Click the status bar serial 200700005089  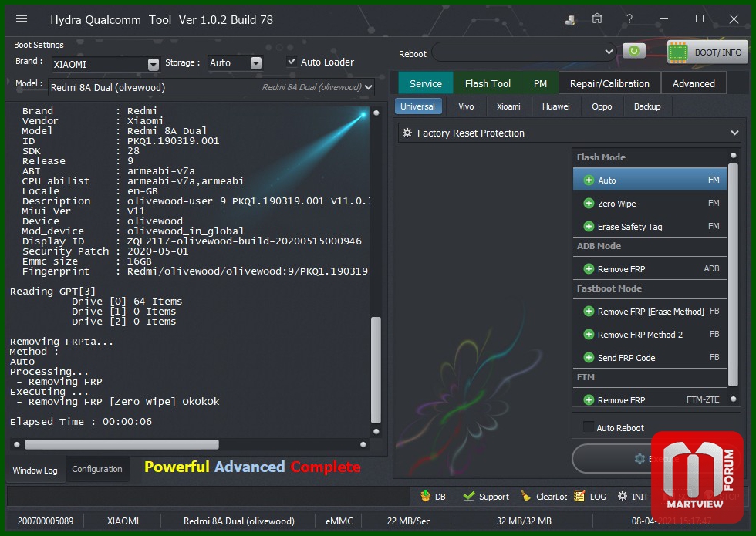point(46,521)
